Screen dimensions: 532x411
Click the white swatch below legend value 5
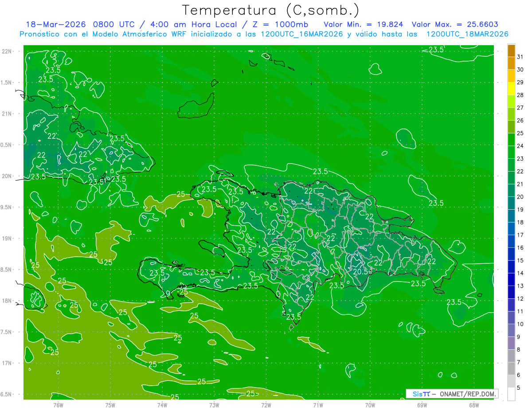tap(511, 394)
